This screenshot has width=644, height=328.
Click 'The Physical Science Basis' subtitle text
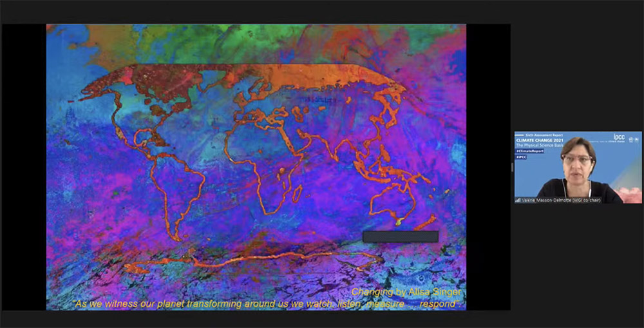pos(539,146)
